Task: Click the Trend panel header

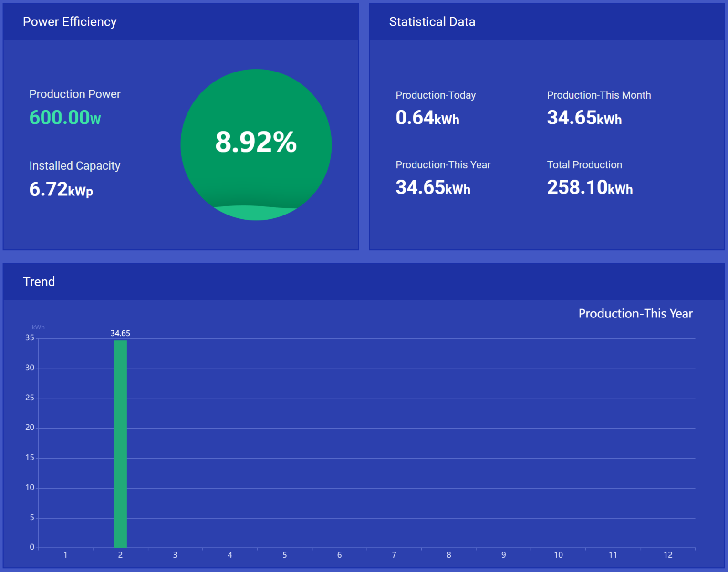Action: (39, 282)
